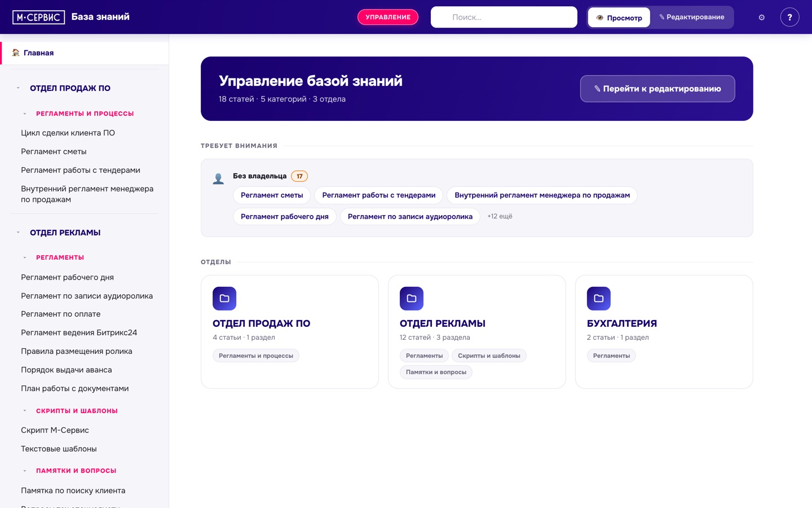This screenshot has width=812, height=508.
Task: Click the 17 count badge
Action: (x=299, y=176)
